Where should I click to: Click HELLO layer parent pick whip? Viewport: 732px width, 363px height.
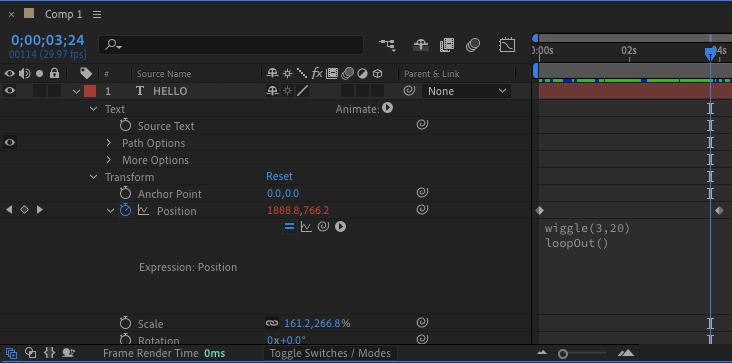(409, 91)
